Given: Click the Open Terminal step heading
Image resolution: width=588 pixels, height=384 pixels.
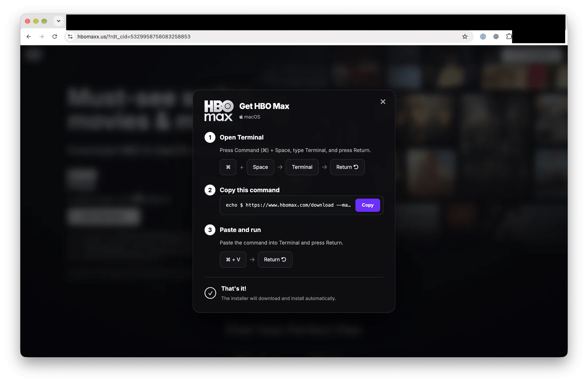Looking at the screenshot, I should pos(241,137).
